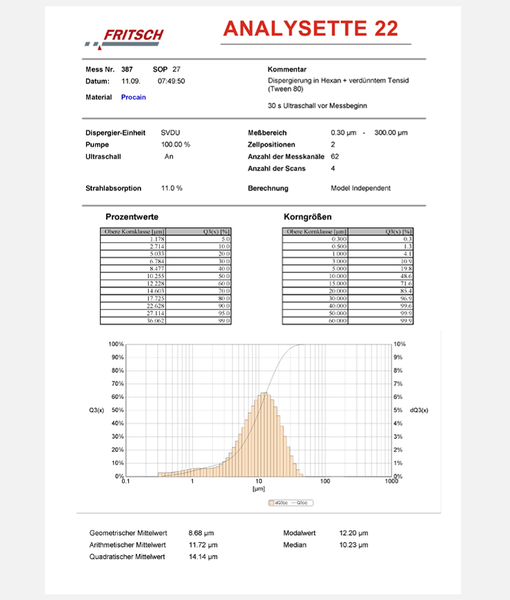The image size is (510, 600).
Task: Click Geometrischer Mittelwert value 8.68 µm
Action: [201, 533]
